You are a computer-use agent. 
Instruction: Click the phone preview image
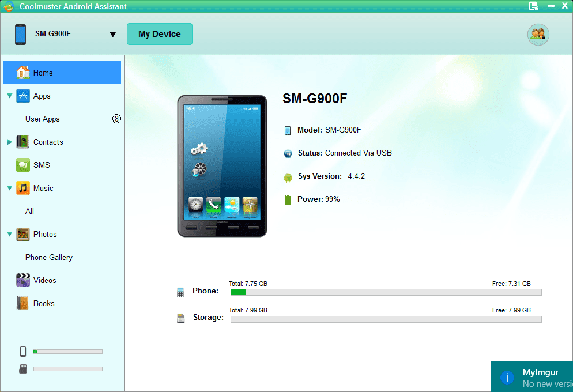[x=222, y=166]
